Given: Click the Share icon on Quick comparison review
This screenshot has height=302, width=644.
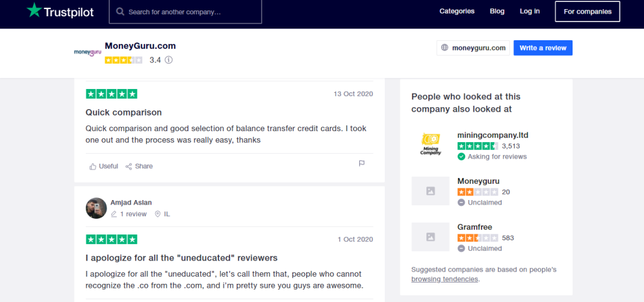Looking at the screenshot, I should tap(129, 166).
